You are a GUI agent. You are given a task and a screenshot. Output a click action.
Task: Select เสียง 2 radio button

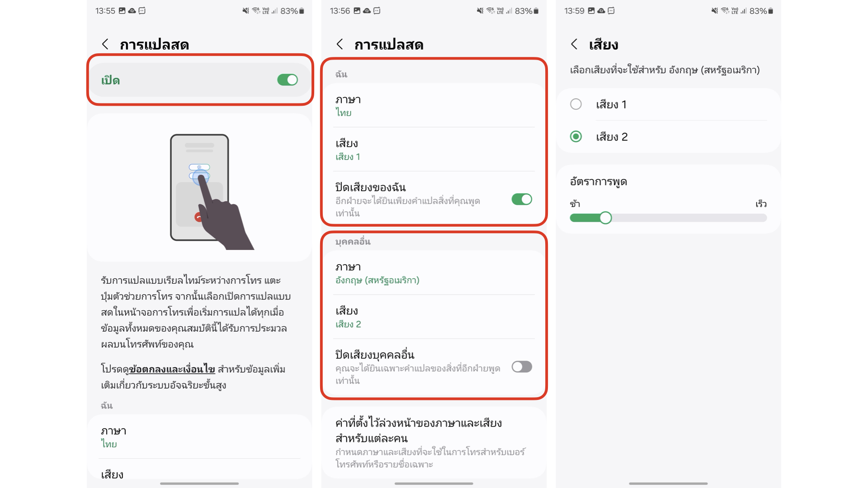[576, 136]
